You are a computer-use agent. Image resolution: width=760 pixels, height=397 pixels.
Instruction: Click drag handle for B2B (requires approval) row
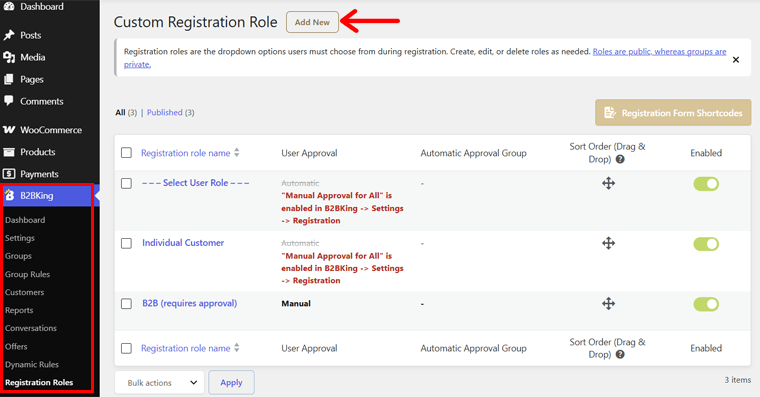coord(608,303)
